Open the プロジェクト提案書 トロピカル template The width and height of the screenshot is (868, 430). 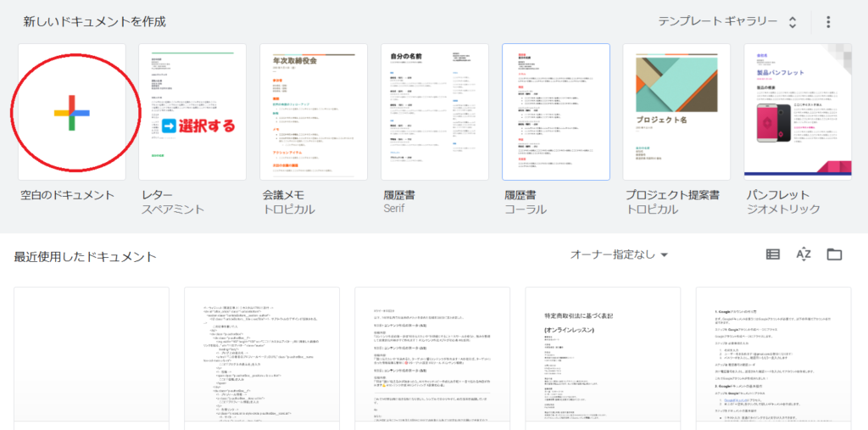[676, 112]
